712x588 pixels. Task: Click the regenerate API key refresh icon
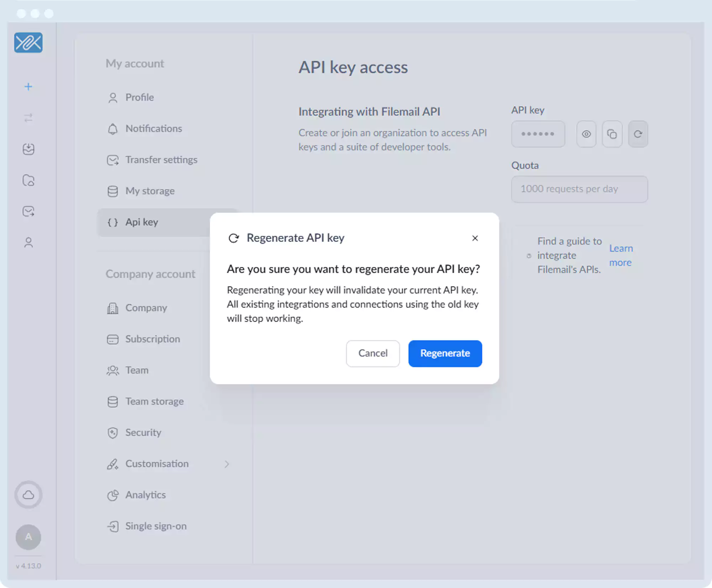pyautogui.click(x=638, y=134)
